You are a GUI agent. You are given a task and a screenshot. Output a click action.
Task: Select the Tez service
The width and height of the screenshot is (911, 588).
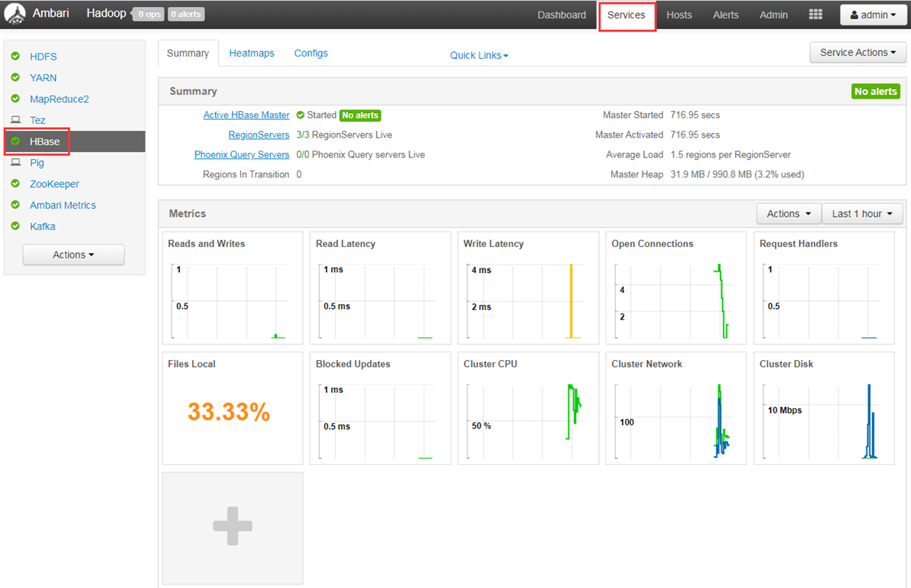coord(37,120)
